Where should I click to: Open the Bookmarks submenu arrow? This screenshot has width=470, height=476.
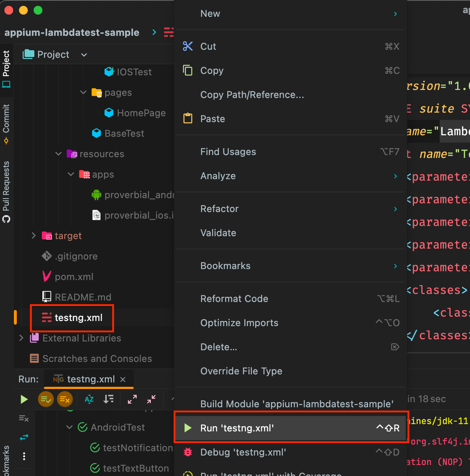(x=395, y=266)
